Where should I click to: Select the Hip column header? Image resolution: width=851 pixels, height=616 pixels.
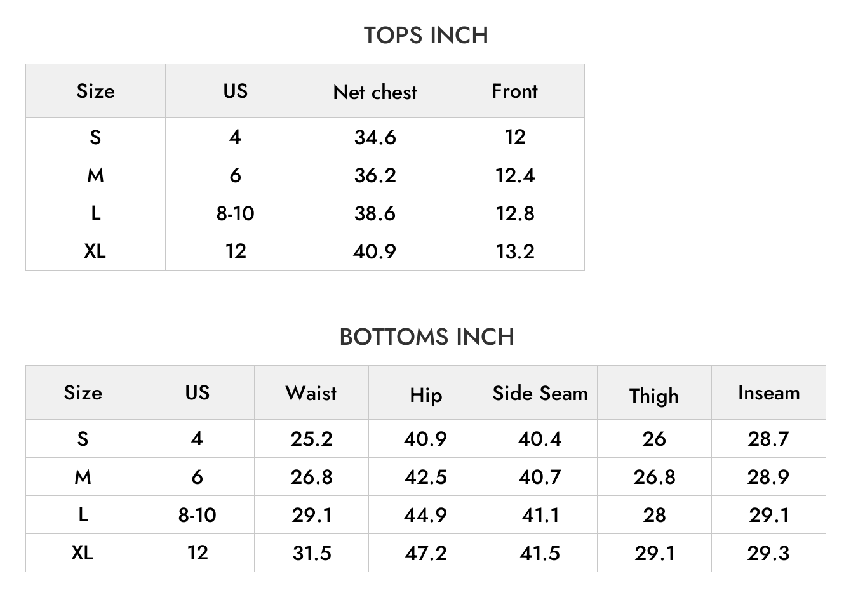coord(425,395)
